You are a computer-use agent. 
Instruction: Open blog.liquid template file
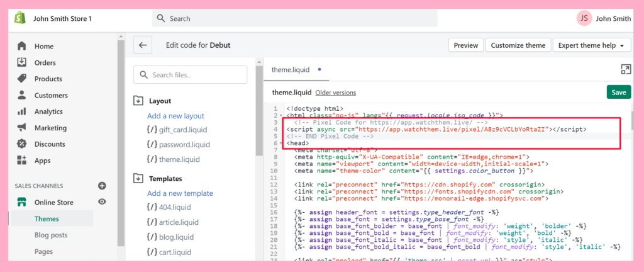170,237
